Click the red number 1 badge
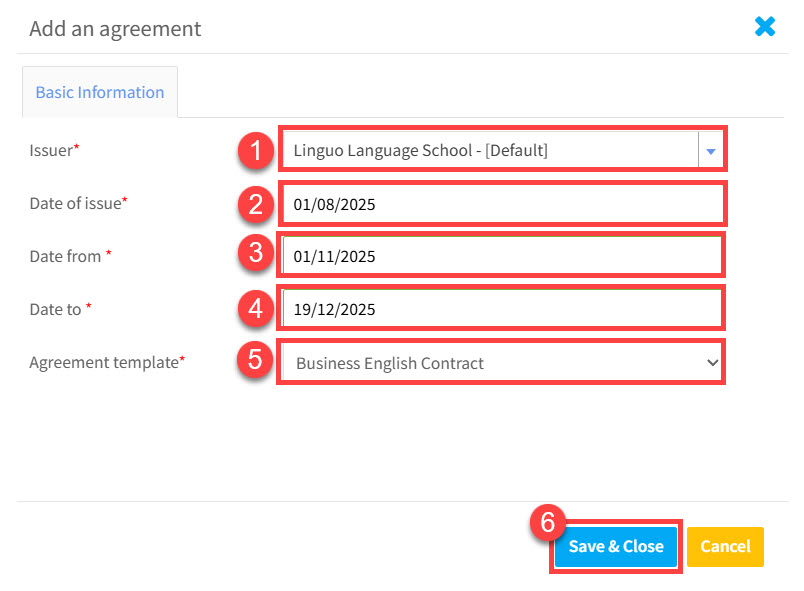Viewport: 804px width, 591px height. pos(256,152)
